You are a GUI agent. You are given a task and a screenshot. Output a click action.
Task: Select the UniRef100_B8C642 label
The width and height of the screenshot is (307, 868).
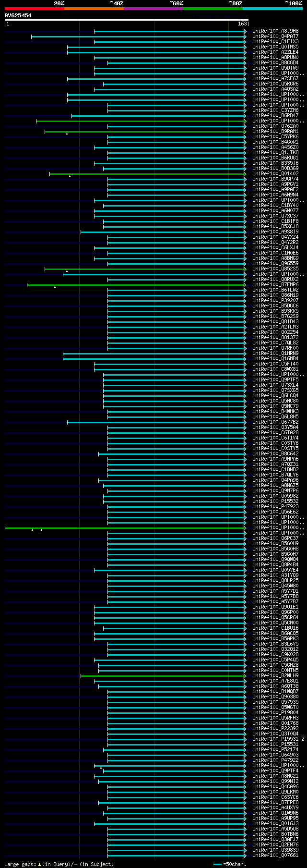point(275,454)
